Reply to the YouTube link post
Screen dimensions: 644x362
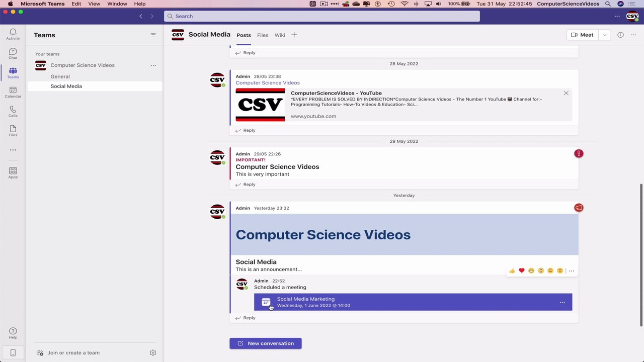tap(245, 130)
